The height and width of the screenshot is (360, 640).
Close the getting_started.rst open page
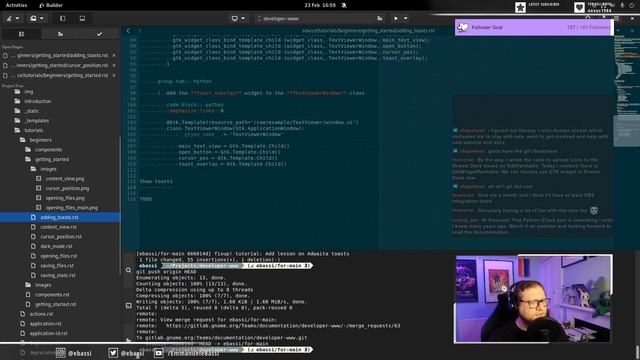click(114, 76)
